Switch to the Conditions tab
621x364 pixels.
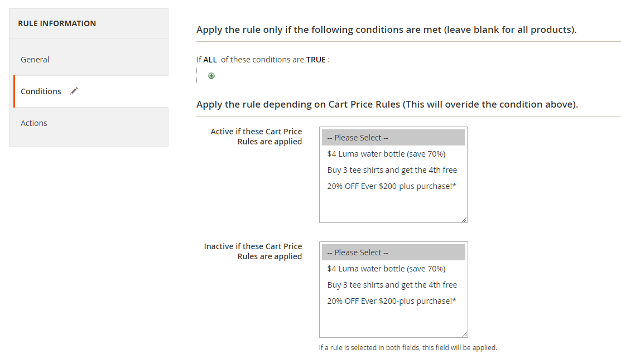click(x=41, y=91)
